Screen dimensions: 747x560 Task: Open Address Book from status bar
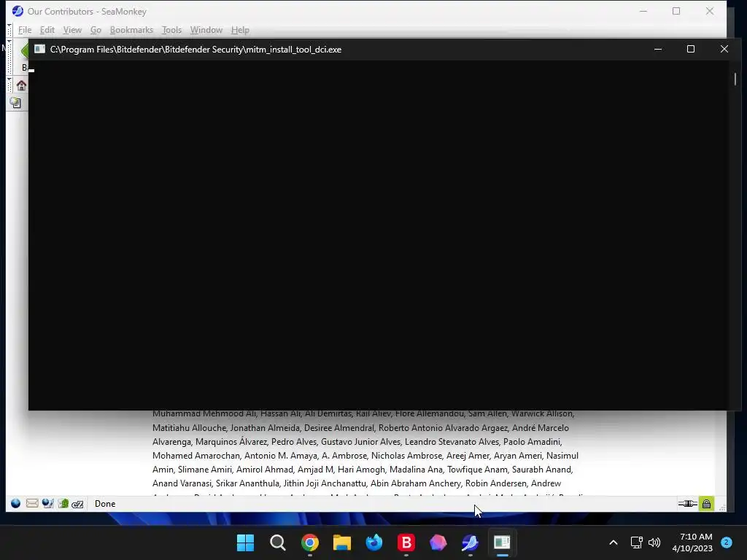[x=63, y=503]
